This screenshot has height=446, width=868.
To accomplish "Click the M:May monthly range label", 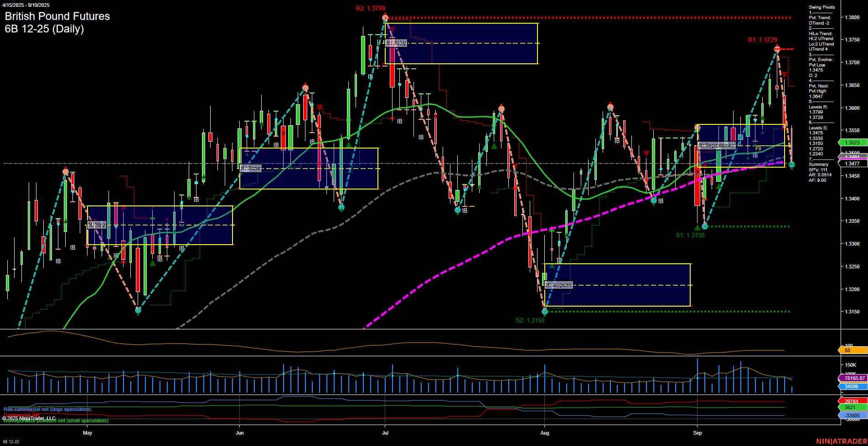I will 96,225.
